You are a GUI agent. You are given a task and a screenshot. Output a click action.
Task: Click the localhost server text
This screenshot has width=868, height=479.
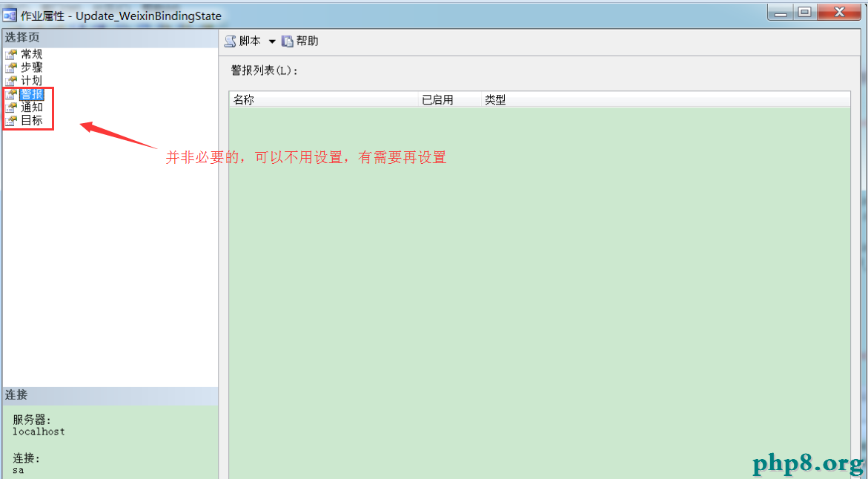click(39, 432)
